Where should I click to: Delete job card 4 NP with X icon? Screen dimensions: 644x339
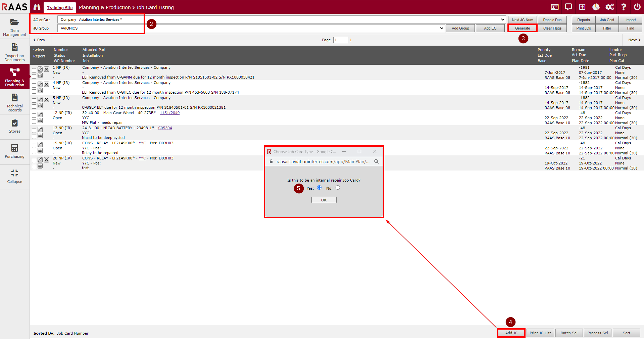[47, 84]
